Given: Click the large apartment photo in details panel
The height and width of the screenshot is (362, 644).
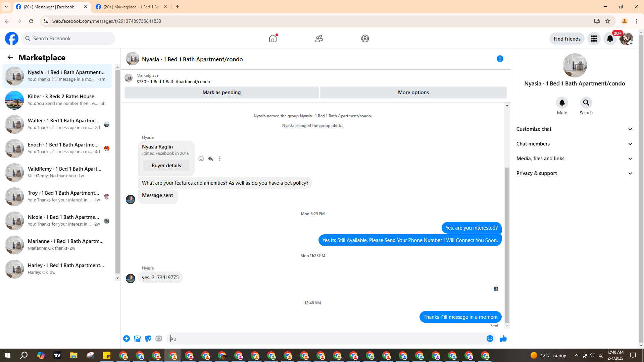Looking at the screenshot, I should [575, 65].
